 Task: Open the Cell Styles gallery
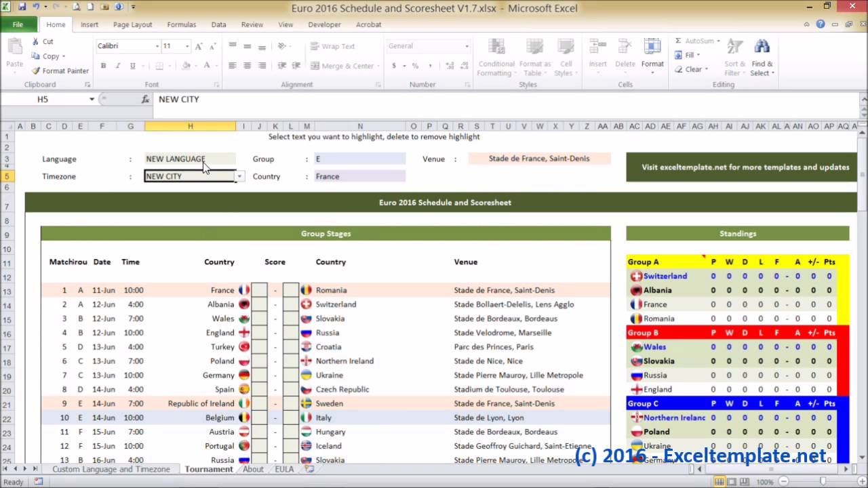pyautogui.click(x=566, y=57)
